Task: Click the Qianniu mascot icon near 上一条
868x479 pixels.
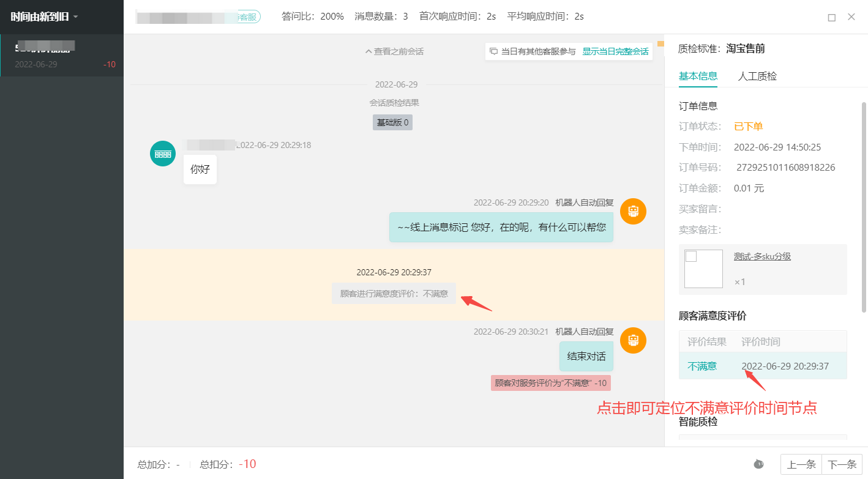Action: click(x=759, y=464)
